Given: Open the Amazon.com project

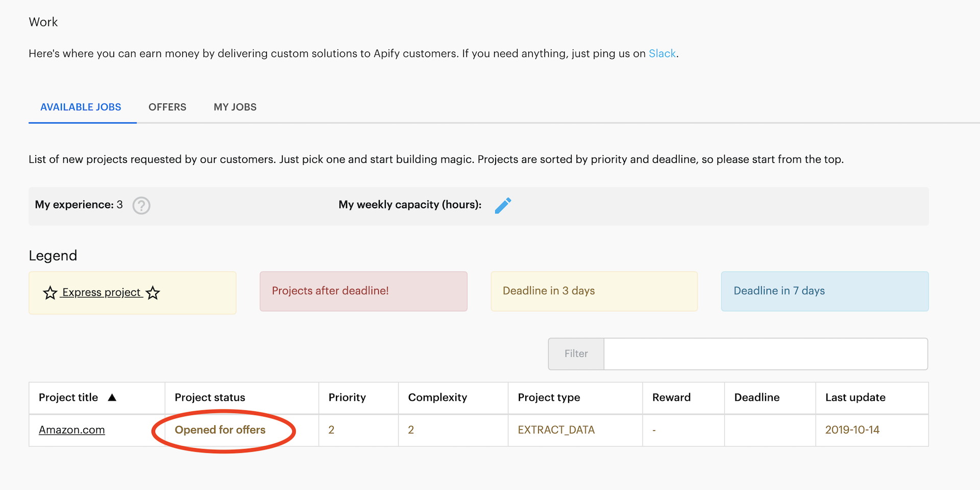Looking at the screenshot, I should pyautogui.click(x=71, y=430).
